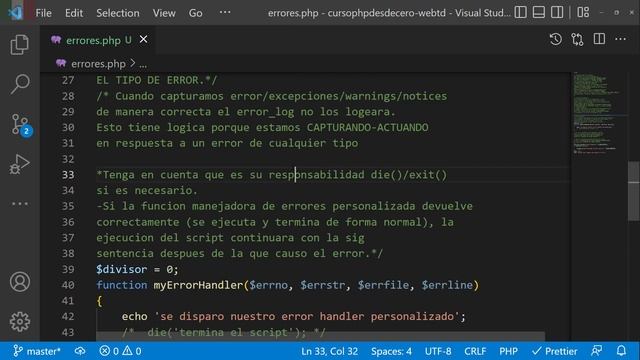Open the View menu
Viewport: 640px width, 360px height.
tap(164, 13)
